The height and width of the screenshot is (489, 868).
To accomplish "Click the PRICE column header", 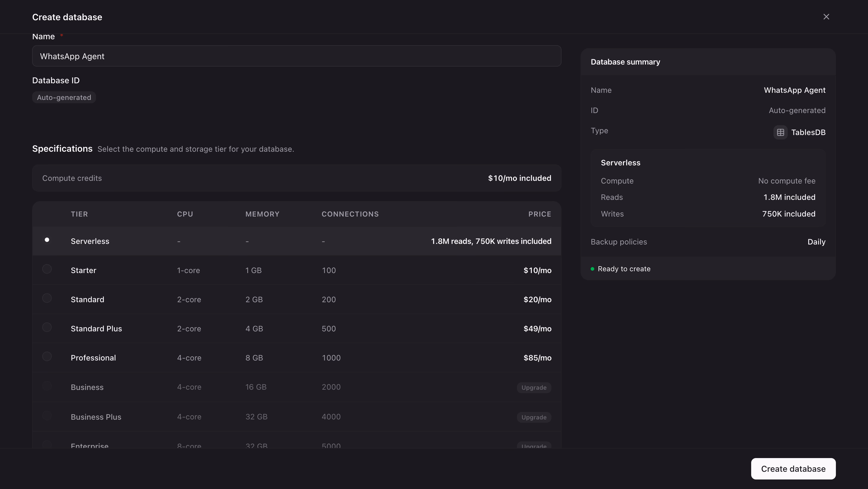I will [540, 214].
